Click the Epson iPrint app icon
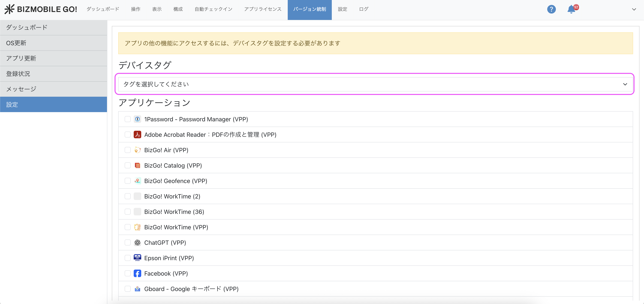 tap(137, 258)
